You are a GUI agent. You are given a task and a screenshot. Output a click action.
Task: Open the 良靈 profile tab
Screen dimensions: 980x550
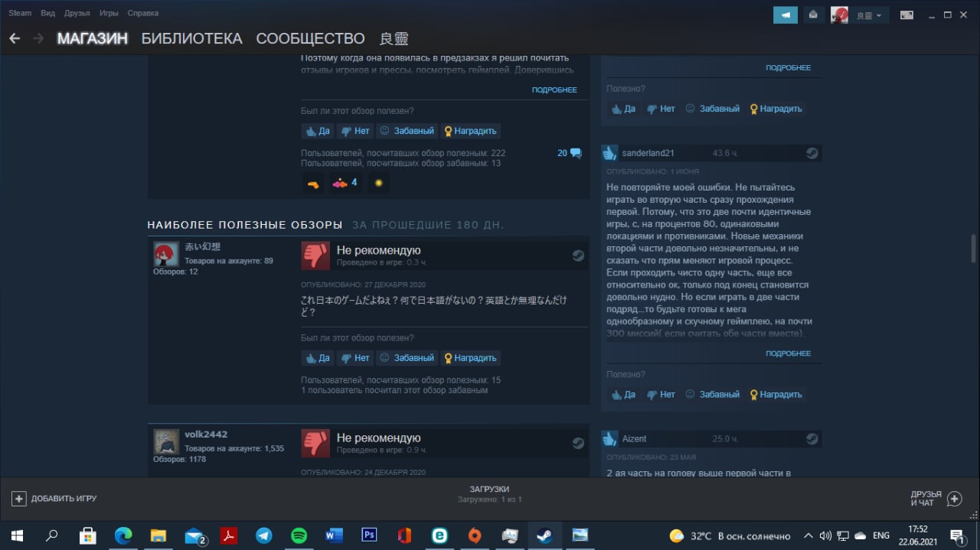point(394,38)
